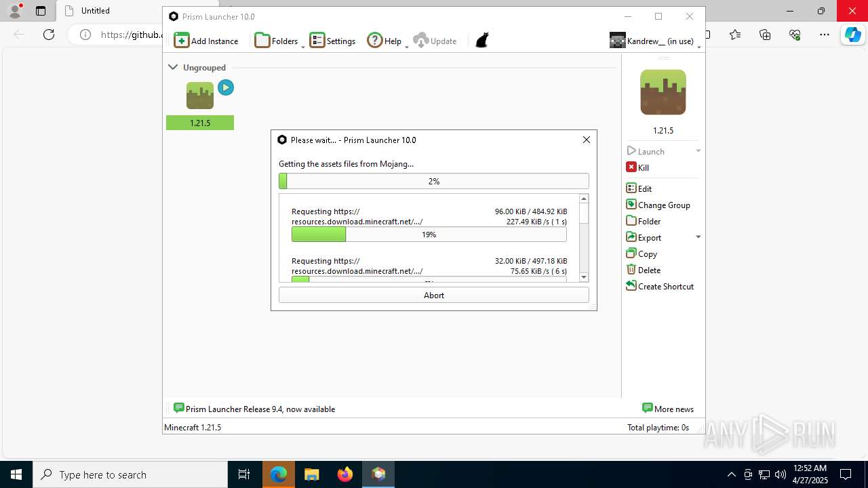Open Copilot in Edge
This screenshot has height=488, width=868.
pyautogui.click(x=852, y=35)
